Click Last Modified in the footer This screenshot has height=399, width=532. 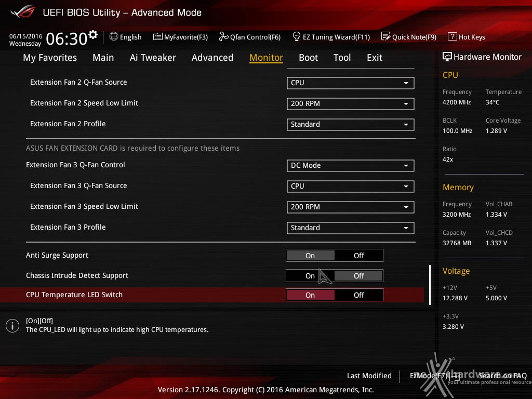tap(369, 376)
